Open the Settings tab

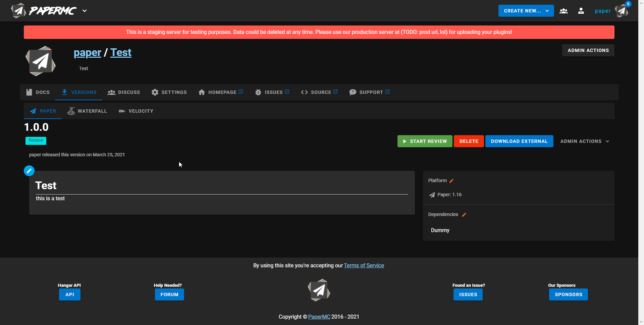tap(169, 92)
